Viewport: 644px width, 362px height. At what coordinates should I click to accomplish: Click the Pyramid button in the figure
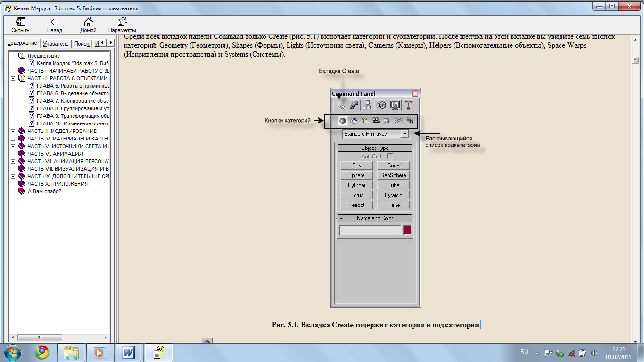pyautogui.click(x=393, y=195)
